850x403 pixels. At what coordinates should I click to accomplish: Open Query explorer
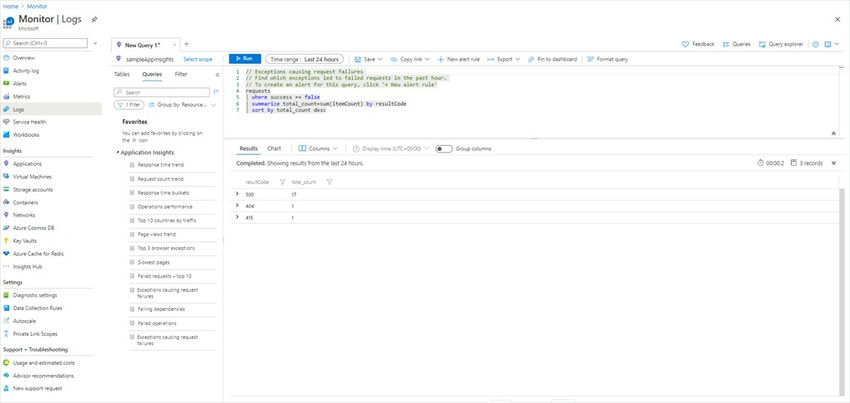tap(781, 44)
